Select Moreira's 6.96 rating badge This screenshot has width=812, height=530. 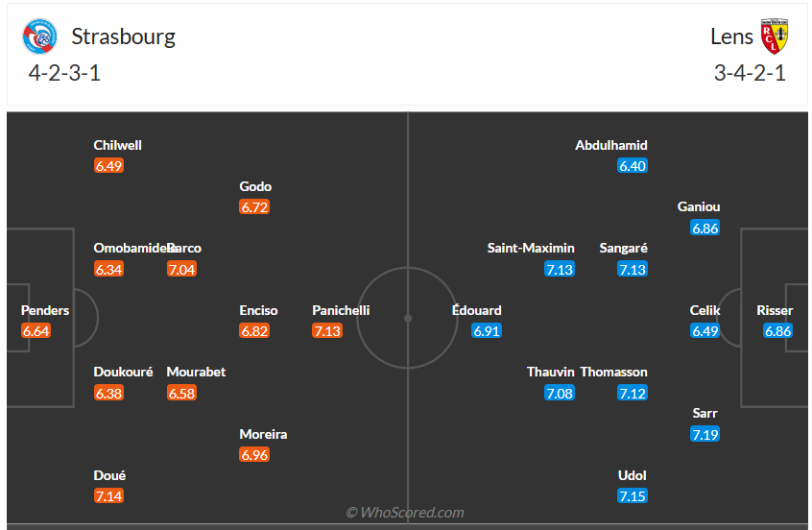tap(254, 454)
